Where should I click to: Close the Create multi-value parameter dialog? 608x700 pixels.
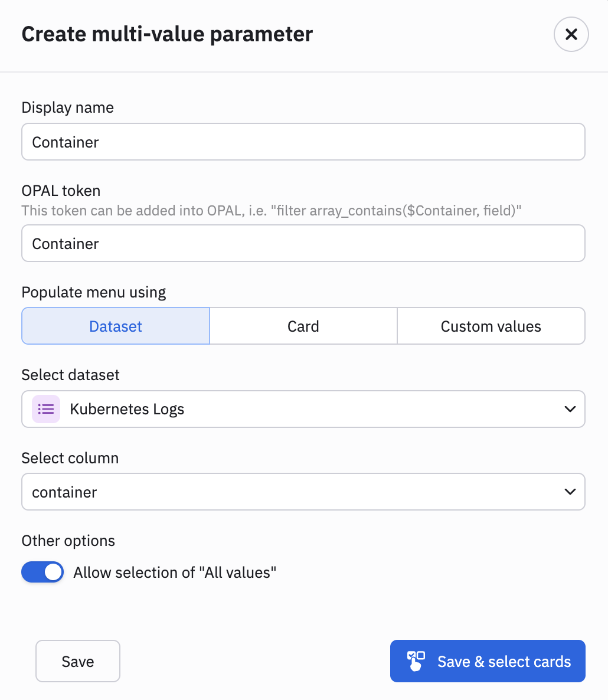pos(571,34)
